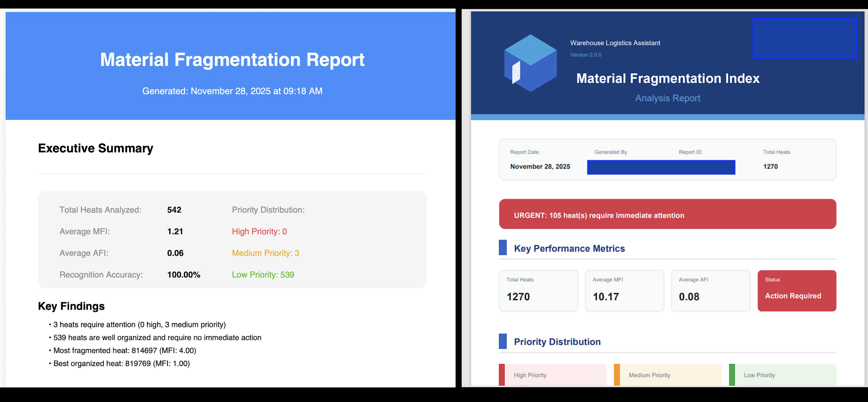868x402 pixels.
Task: Click 'Low Priority: 539' in green
Action: coord(263,275)
